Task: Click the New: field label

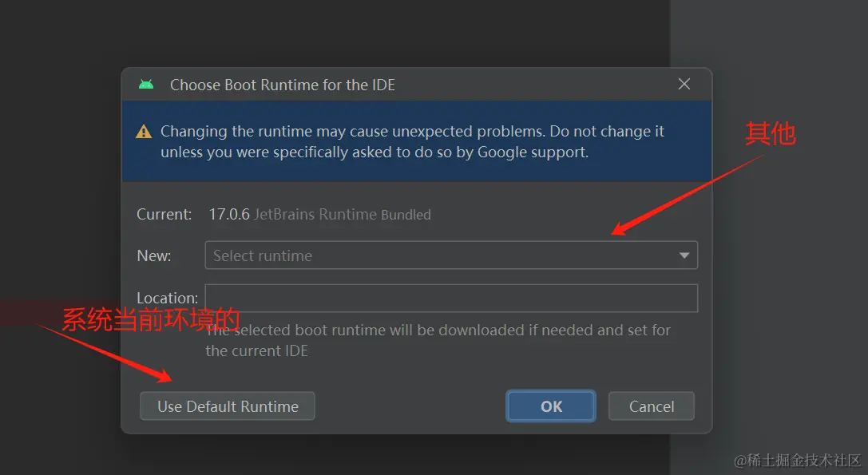Action: coord(153,255)
